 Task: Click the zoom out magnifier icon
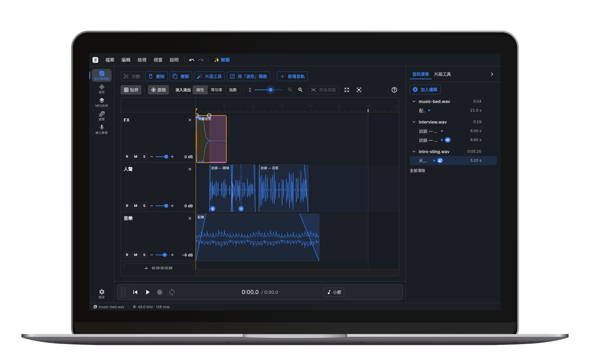[x=290, y=90]
